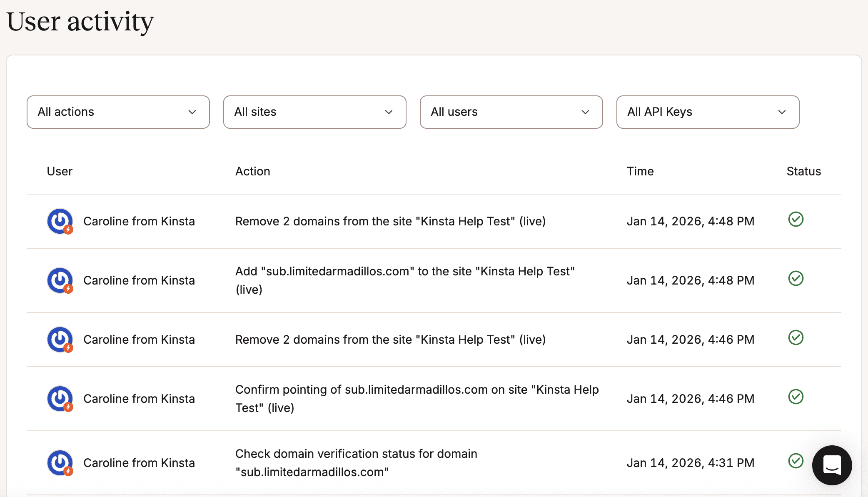Click the Action column header
The height and width of the screenshot is (497, 868).
coord(252,171)
